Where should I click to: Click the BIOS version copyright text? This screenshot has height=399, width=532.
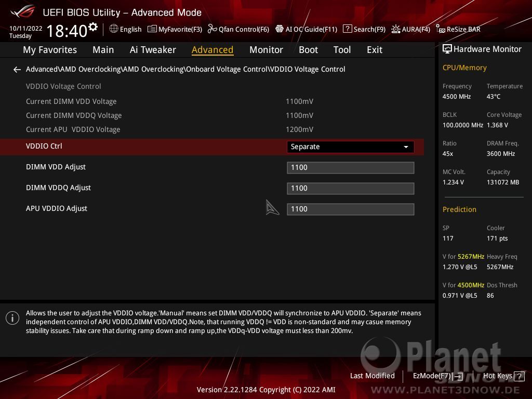click(266, 390)
